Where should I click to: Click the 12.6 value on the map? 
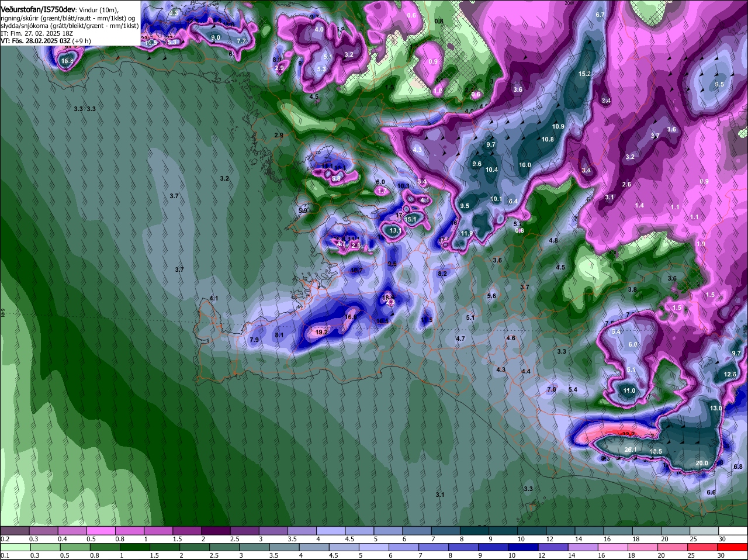tap(730, 374)
